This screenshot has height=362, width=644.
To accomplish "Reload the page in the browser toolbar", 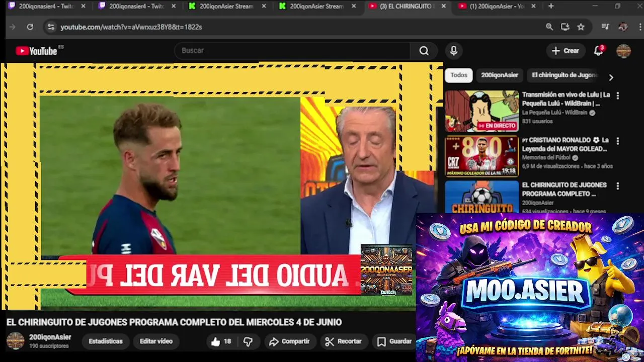I will click(x=30, y=27).
